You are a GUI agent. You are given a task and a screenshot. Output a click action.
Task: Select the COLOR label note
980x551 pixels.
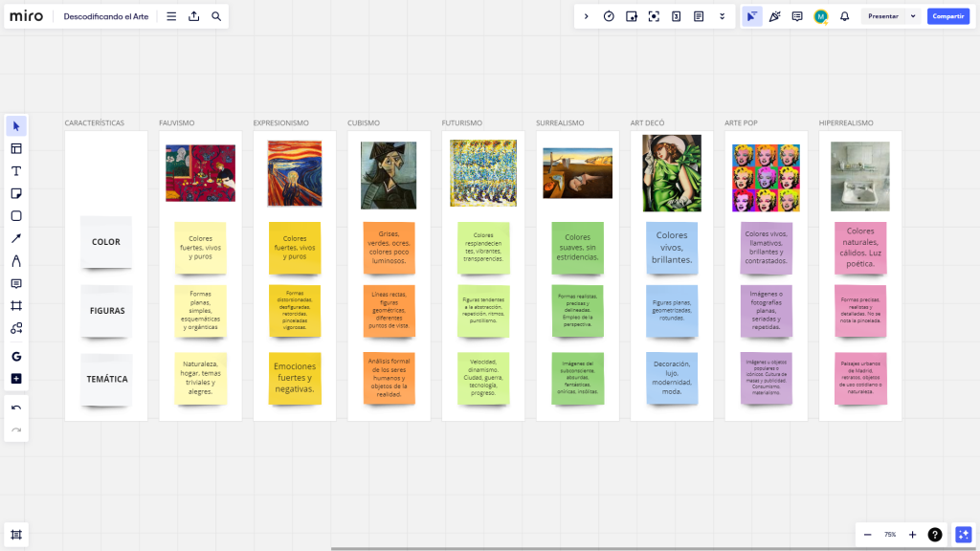106,242
